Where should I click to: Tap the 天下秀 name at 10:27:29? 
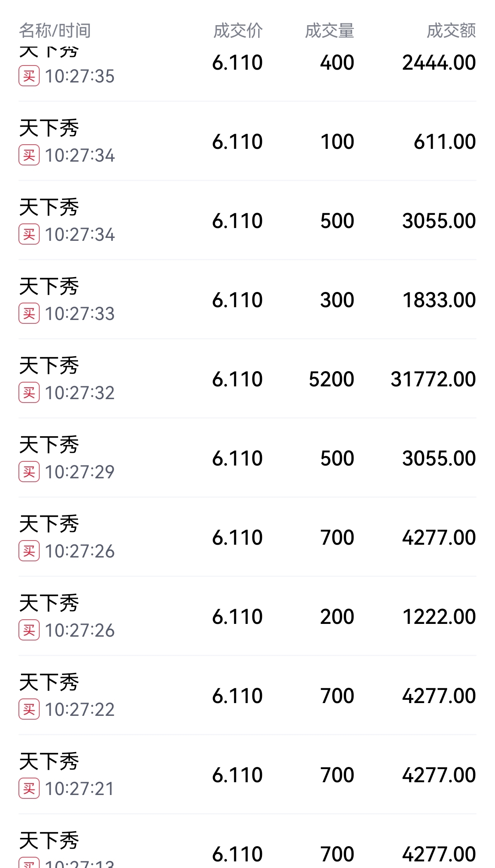[x=49, y=445]
